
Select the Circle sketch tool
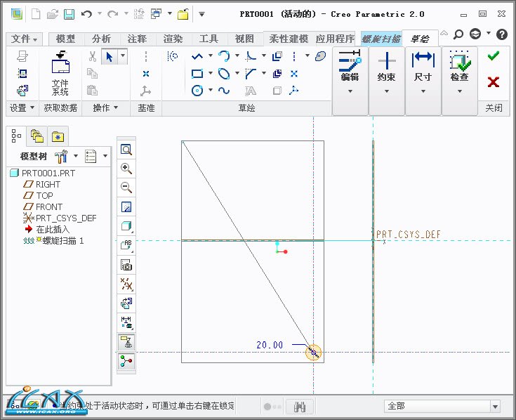tap(197, 90)
